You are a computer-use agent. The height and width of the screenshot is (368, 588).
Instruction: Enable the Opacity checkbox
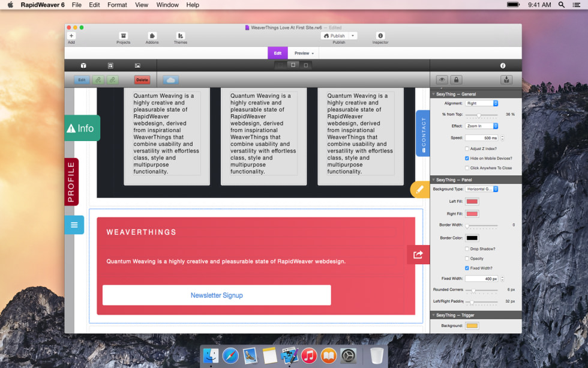coord(467,259)
